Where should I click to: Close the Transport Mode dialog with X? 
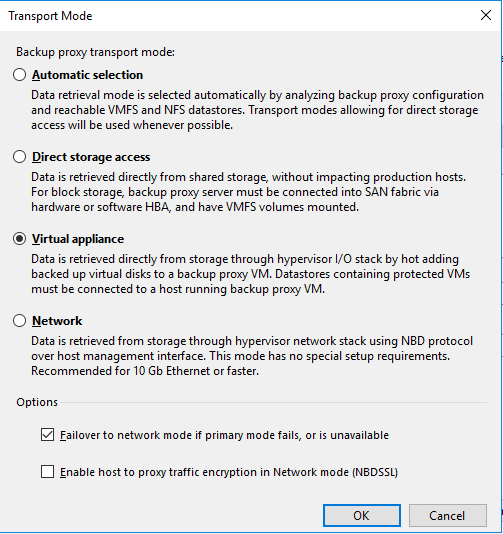486,15
